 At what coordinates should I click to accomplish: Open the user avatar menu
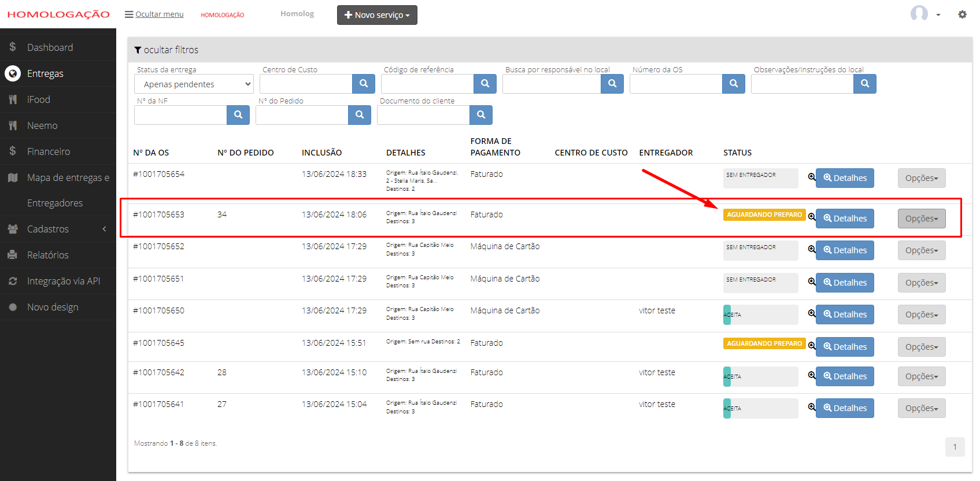(x=925, y=14)
